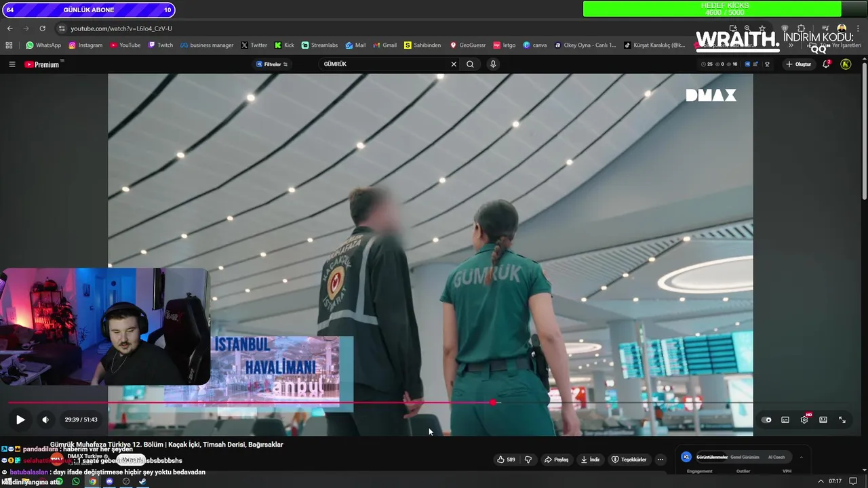Go to YouTube Premium home logo

(x=43, y=64)
